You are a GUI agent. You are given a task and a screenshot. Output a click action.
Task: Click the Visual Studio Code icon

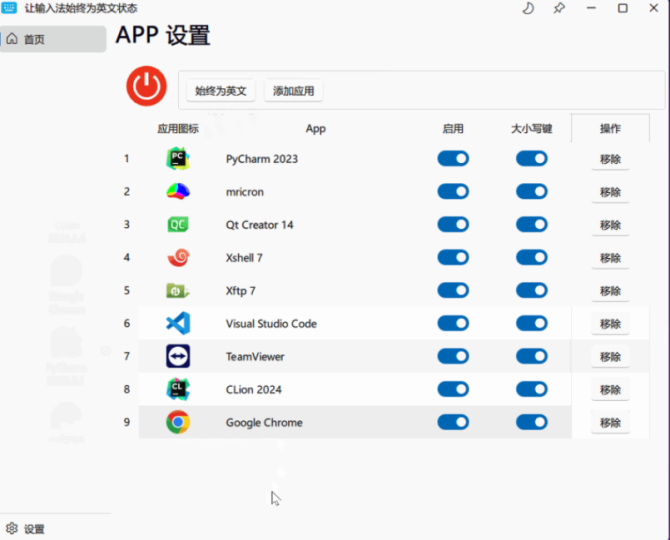178,324
